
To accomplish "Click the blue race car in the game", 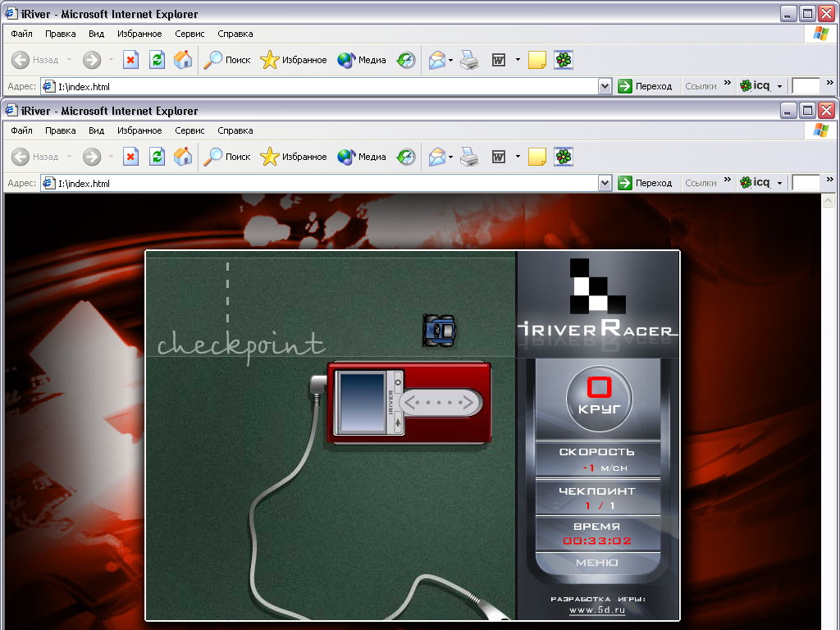I will pos(439,330).
